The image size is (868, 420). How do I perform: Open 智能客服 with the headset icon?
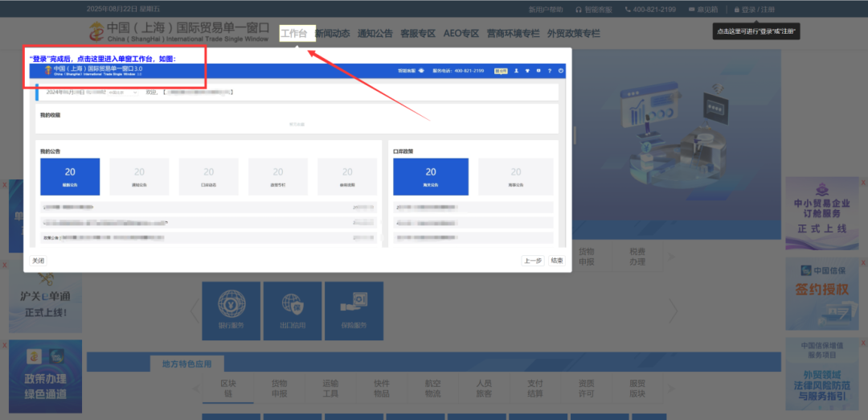594,10
